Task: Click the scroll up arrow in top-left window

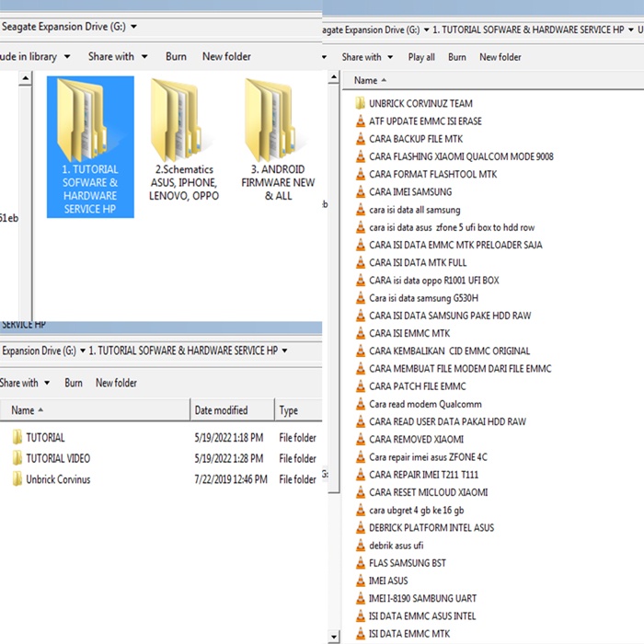Action: [x=26, y=78]
